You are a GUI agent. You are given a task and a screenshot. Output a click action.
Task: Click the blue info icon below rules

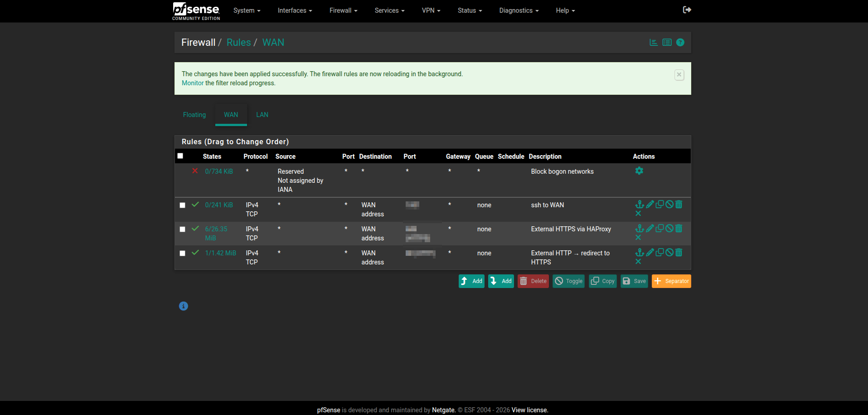click(x=183, y=306)
